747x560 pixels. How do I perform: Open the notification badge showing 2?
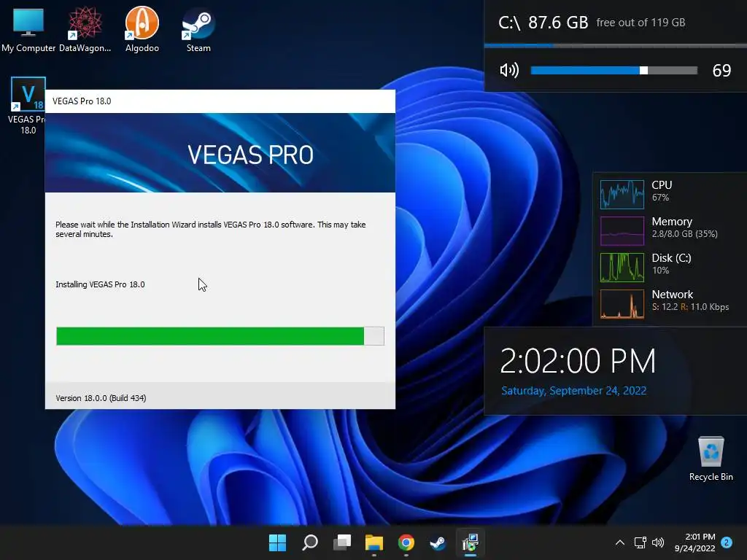point(727,542)
